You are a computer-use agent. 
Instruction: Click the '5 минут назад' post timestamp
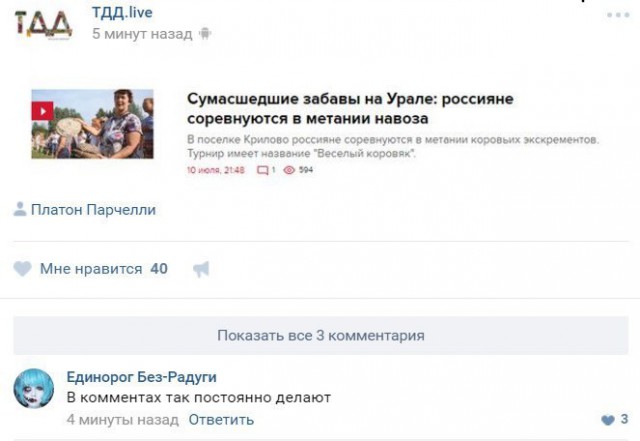pos(142,33)
